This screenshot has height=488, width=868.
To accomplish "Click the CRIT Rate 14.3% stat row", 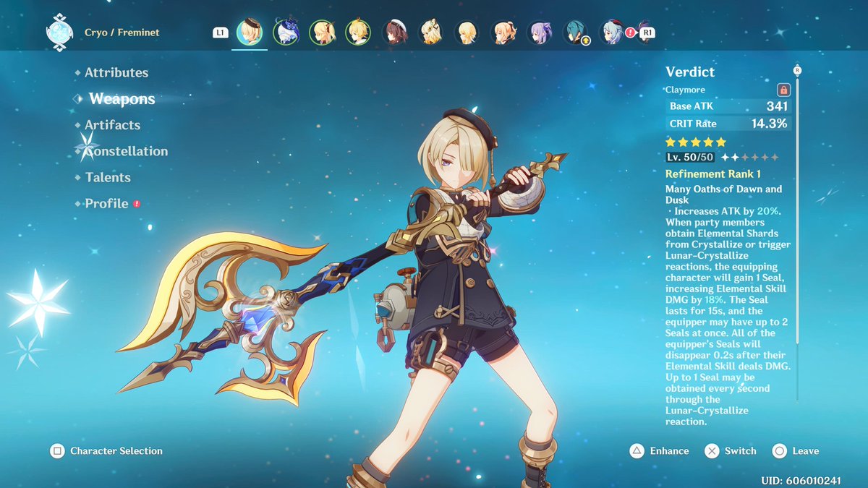I will click(x=728, y=124).
